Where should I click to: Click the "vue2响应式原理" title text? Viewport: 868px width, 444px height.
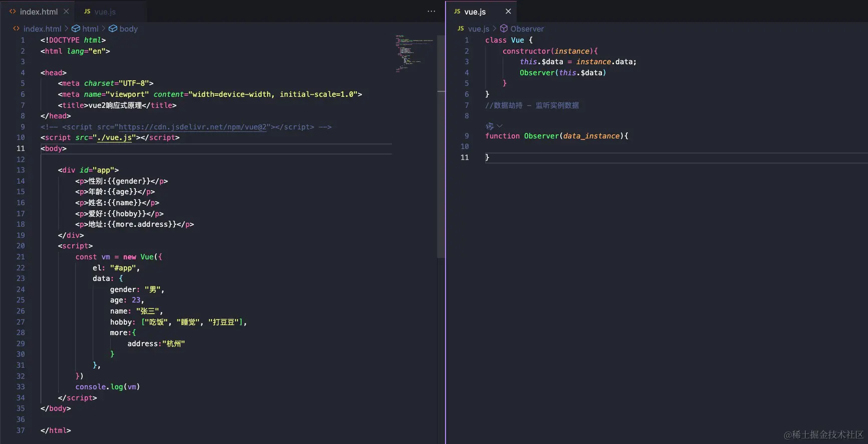click(x=115, y=105)
